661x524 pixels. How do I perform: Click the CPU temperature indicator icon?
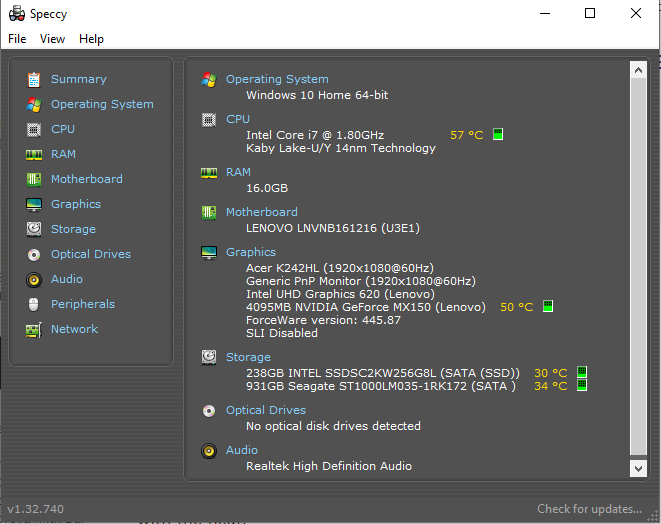(x=497, y=135)
